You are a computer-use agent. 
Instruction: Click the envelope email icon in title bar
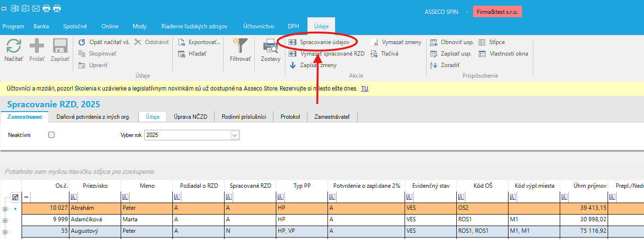(36, 8)
